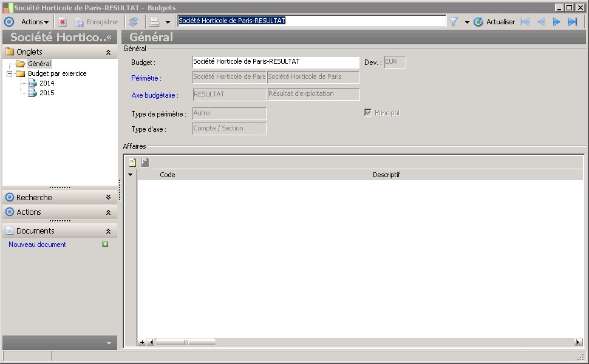Click the RESULTAT axe code field
This screenshot has width=589, height=364.
(229, 94)
